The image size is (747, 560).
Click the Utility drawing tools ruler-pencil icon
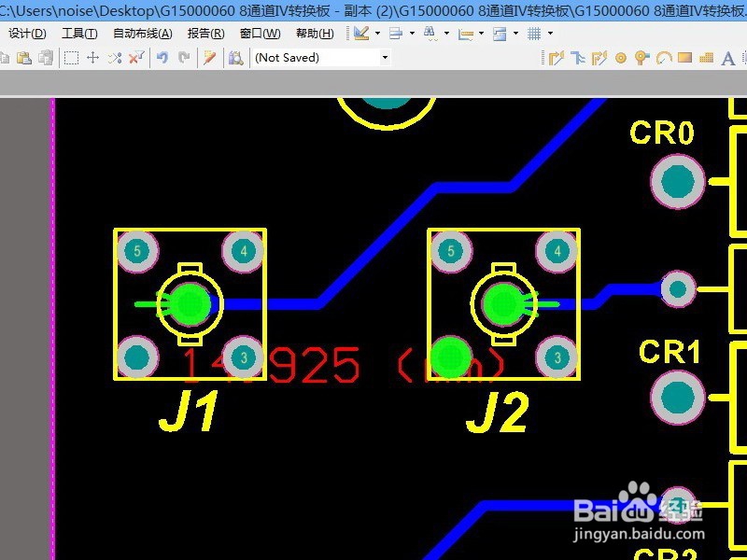(361, 34)
